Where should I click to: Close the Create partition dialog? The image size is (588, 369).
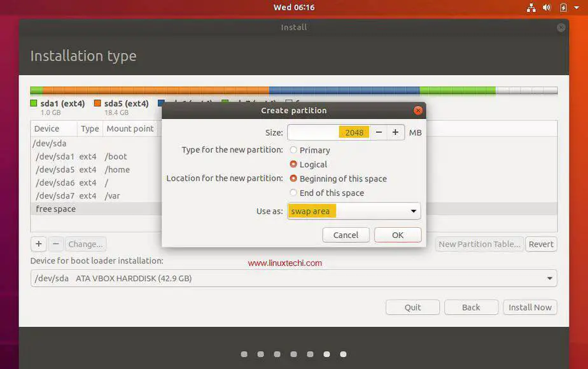coord(417,111)
